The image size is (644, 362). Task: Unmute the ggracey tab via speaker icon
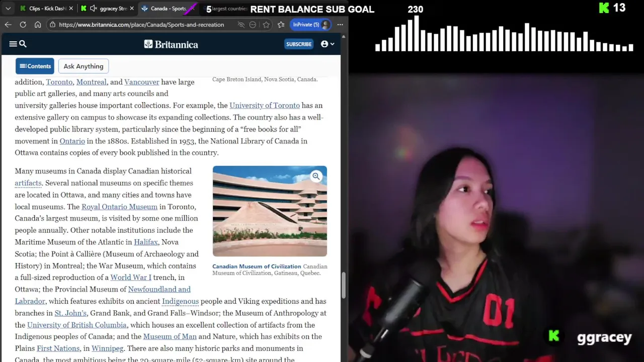[93, 9]
